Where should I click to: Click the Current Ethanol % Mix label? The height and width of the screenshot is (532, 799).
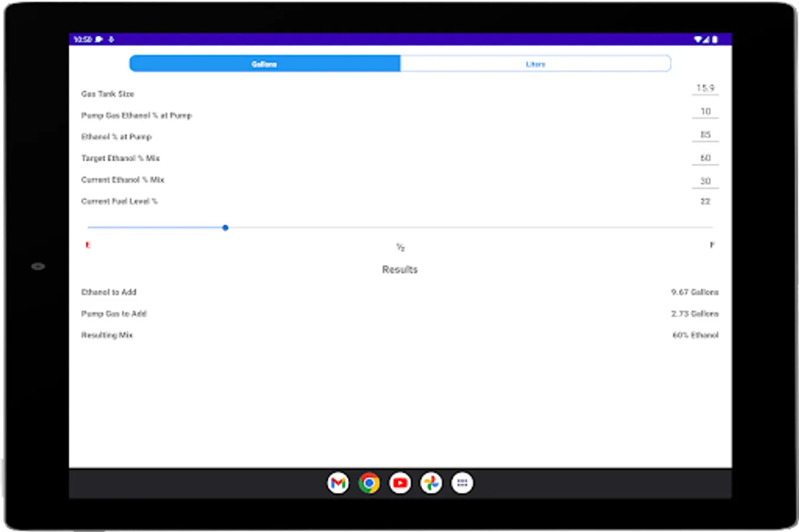pos(123,180)
